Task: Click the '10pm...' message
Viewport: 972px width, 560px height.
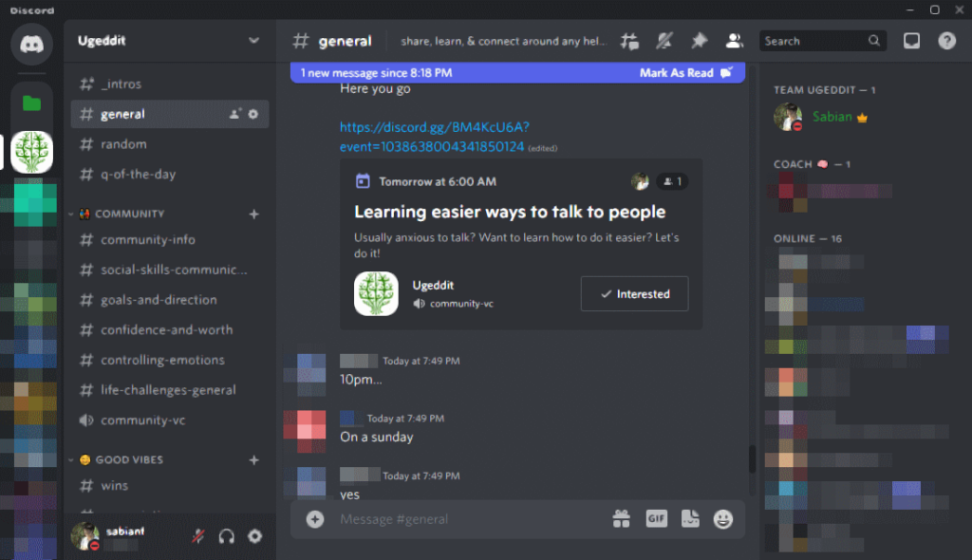Action: click(x=361, y=380)
